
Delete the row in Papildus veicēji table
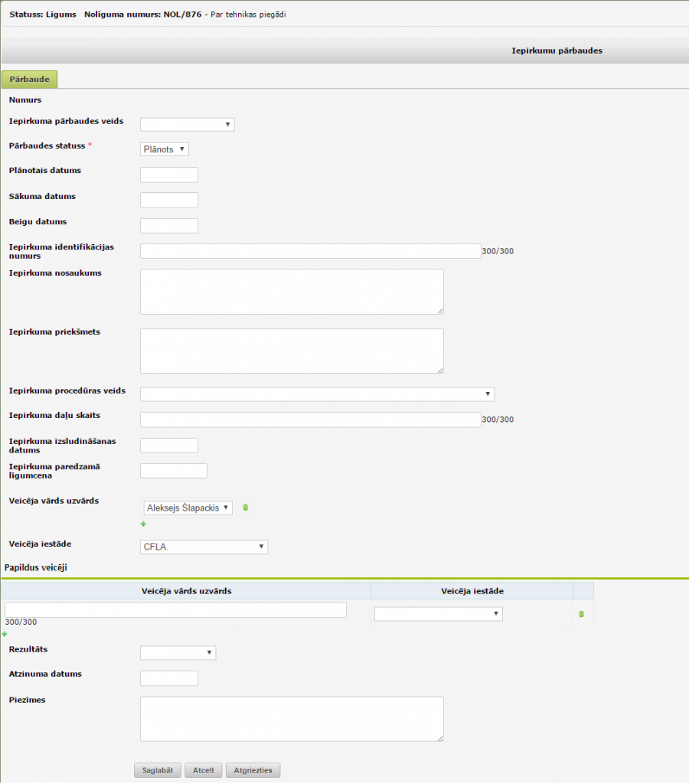click(582, 614)
